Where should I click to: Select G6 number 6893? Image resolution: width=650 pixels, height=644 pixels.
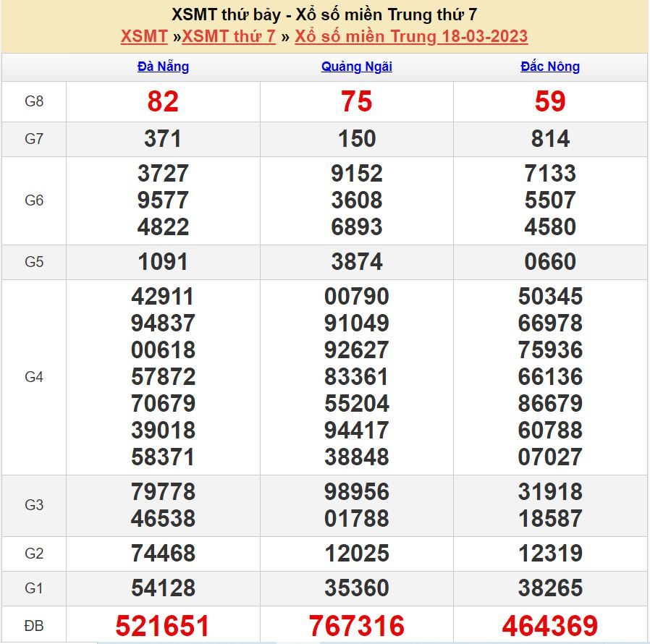point(357,226)
